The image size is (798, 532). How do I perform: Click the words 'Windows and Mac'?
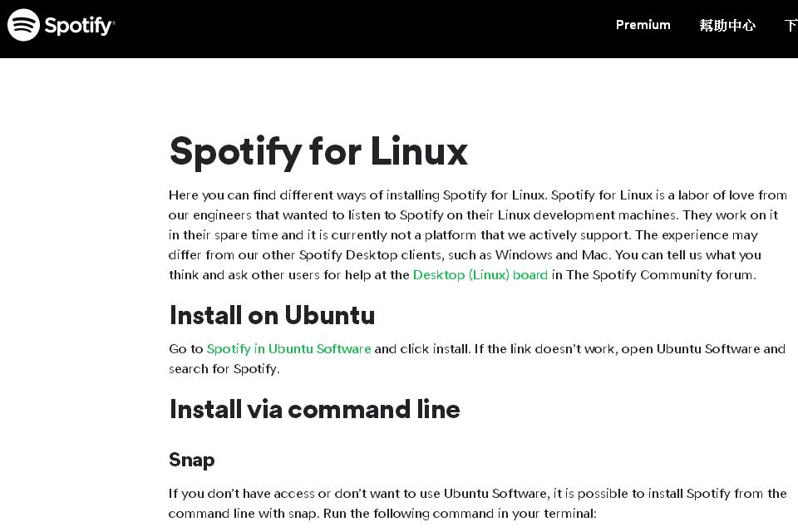coord(552,254)
